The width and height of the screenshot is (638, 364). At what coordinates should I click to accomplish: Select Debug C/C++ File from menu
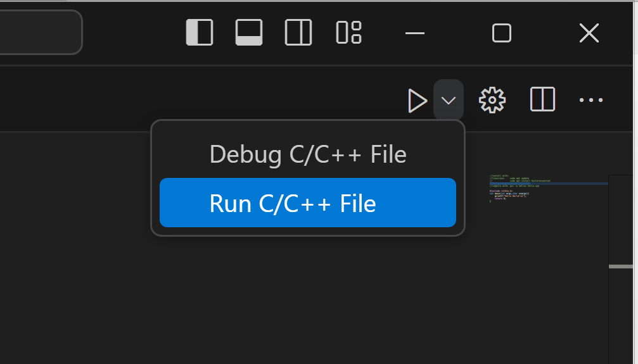(x=308, y=154)
